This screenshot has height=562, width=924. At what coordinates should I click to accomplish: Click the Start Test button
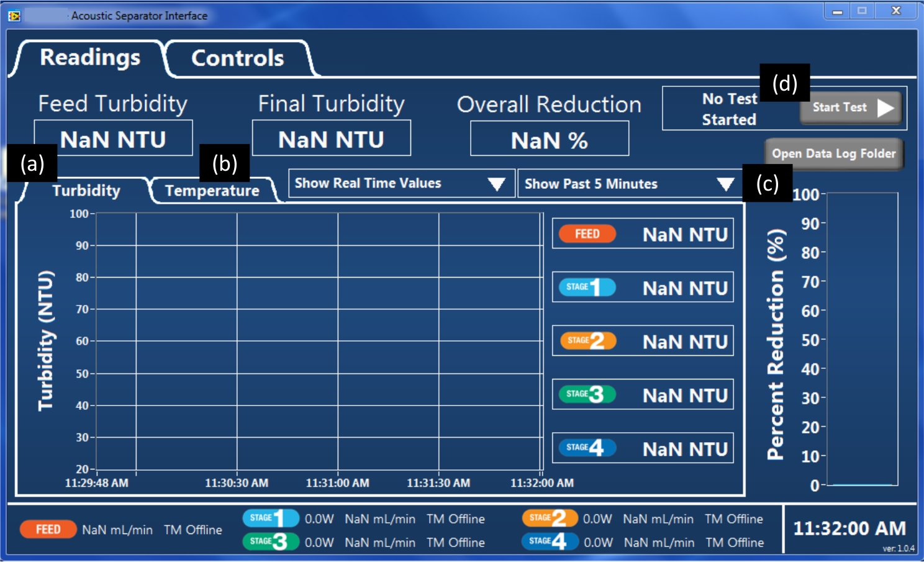point(851,107)
